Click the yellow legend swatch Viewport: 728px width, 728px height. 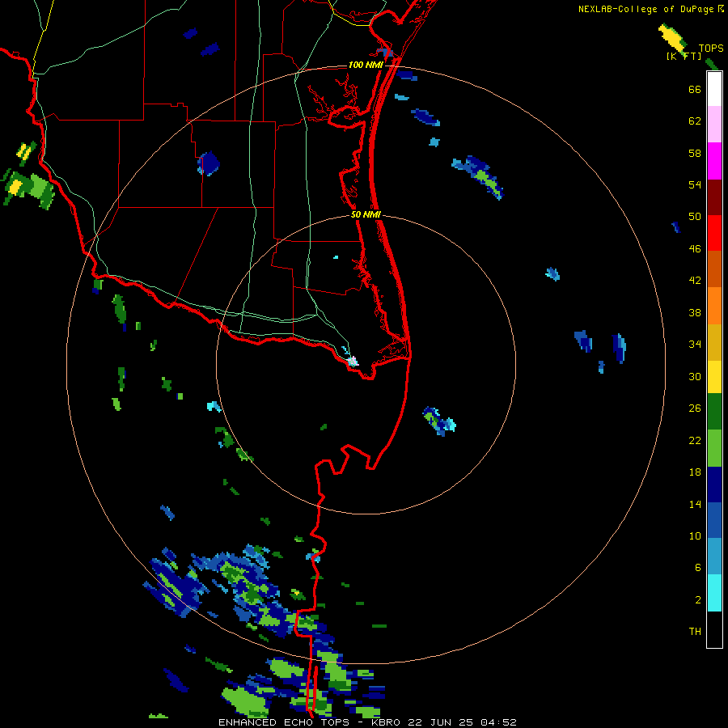coord(714,377)
